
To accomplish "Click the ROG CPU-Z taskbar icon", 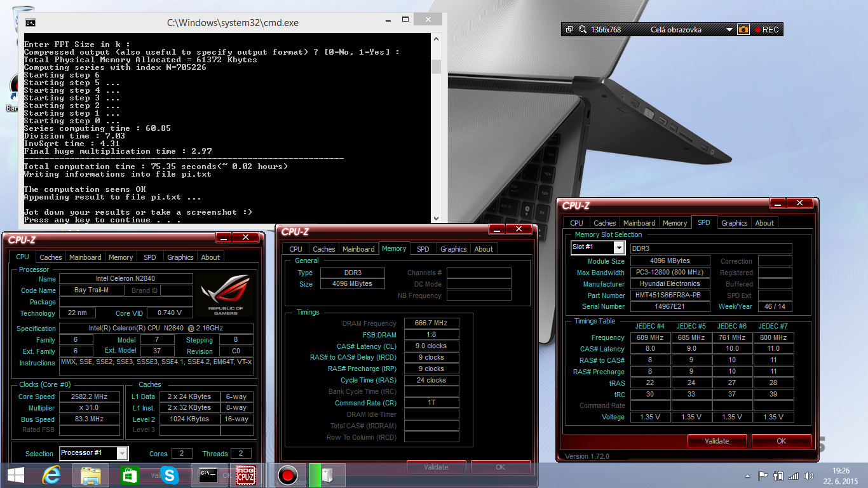I will coord(246,475).
